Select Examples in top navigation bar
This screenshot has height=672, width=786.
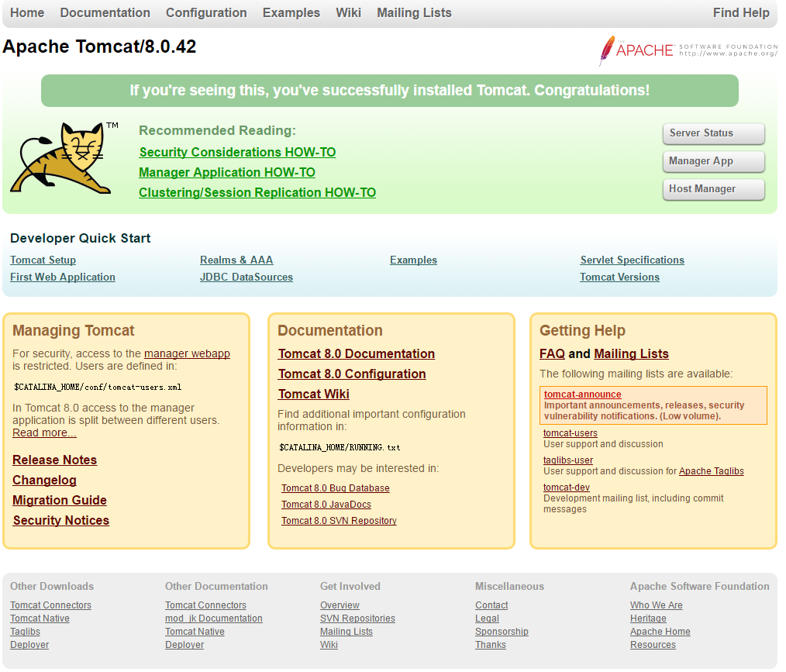point(291,12)
